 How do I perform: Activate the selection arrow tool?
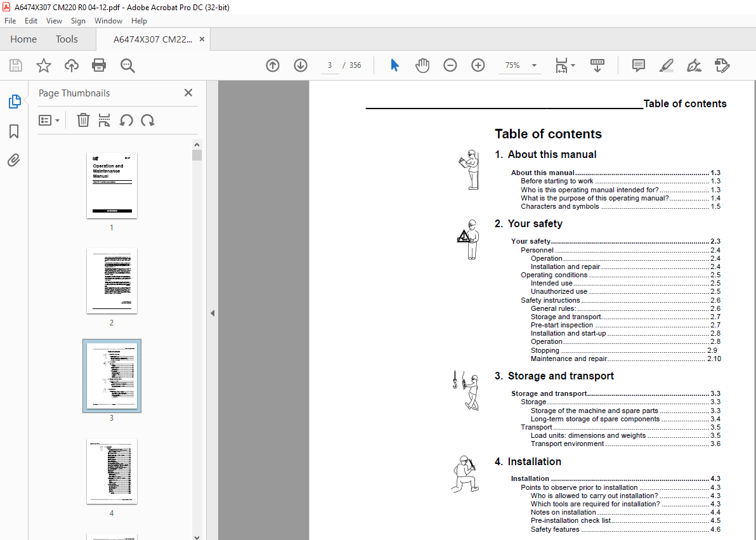(x=394, y=65)
